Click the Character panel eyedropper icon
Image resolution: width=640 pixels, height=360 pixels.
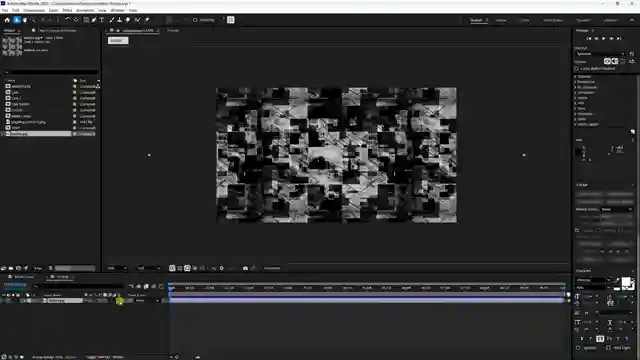tap(618, 280)
